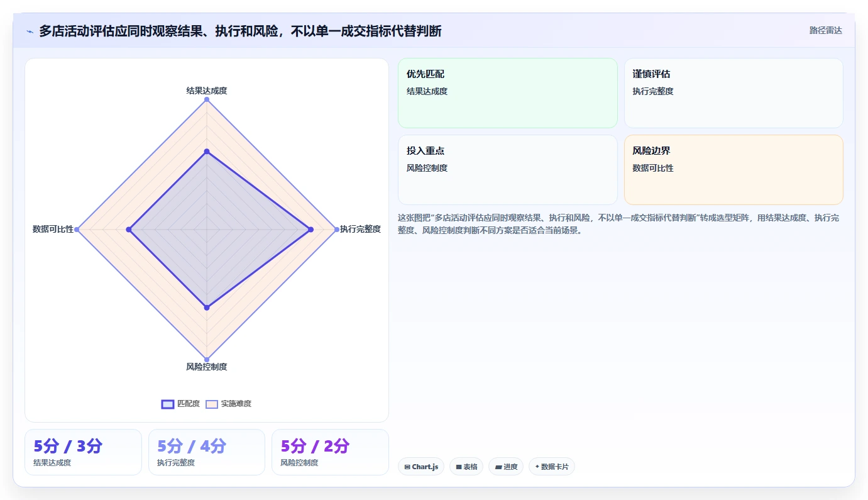868x500 pixels.
Task: Click the 实施难度 outer point at 风险控制度
Action: [207, 359]
